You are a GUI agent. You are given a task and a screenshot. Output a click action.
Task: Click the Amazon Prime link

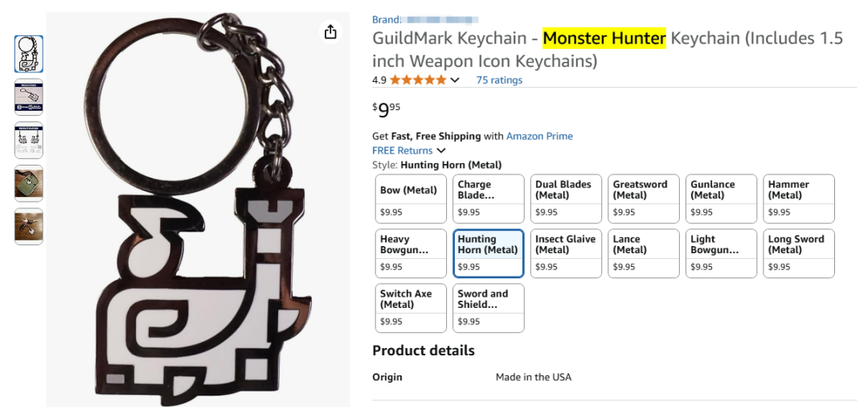(539, 136)
